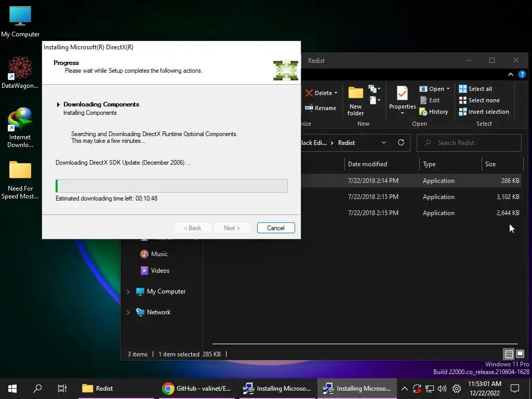Open the notification center icon

515,389
